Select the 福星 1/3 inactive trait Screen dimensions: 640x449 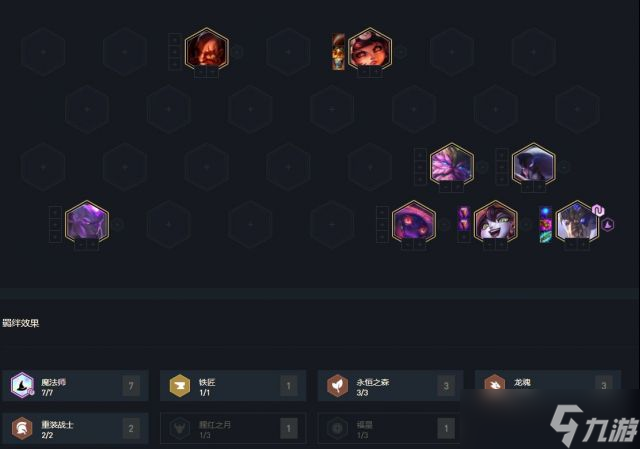coord(389,429)
